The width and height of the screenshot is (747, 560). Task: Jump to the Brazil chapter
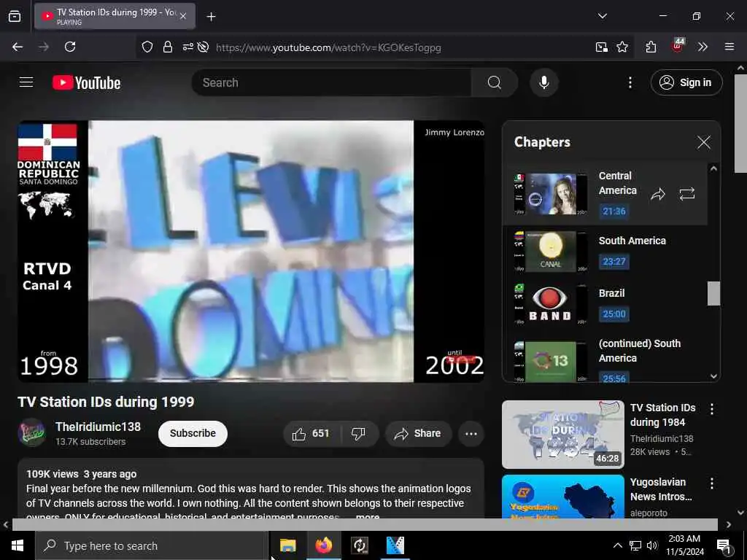tap(605, 304)
